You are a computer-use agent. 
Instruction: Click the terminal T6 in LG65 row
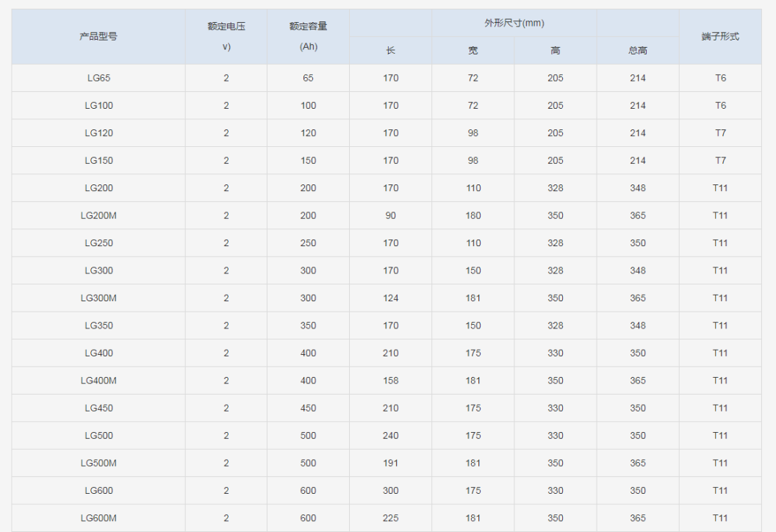pos(720,78)
